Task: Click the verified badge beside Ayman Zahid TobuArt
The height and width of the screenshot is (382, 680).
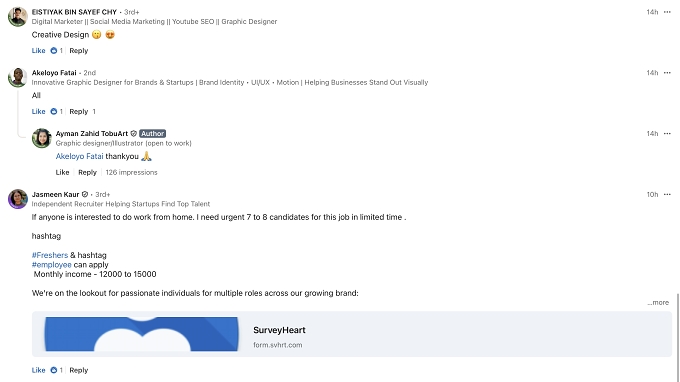Action: [x=134, y=134]
